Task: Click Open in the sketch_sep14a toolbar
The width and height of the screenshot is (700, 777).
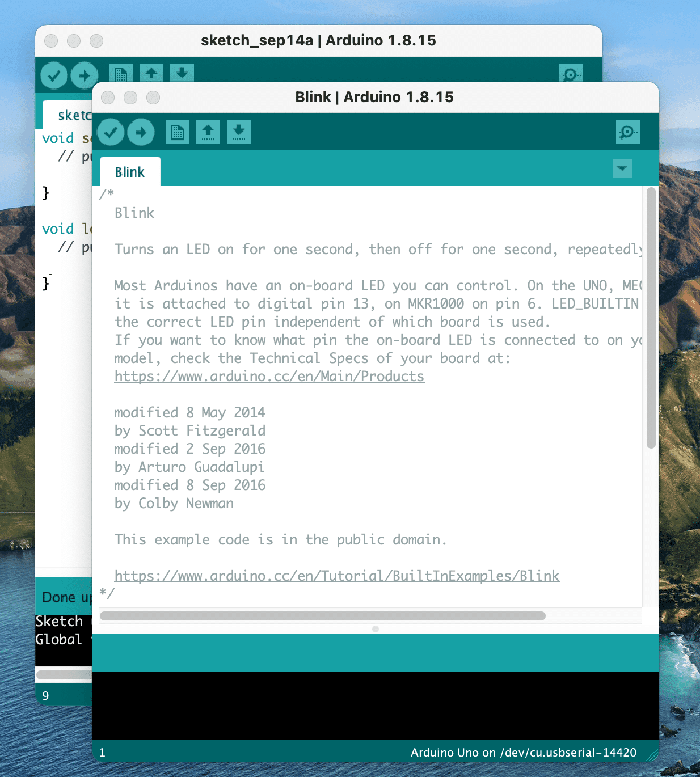Action: [x=151, y=73]
